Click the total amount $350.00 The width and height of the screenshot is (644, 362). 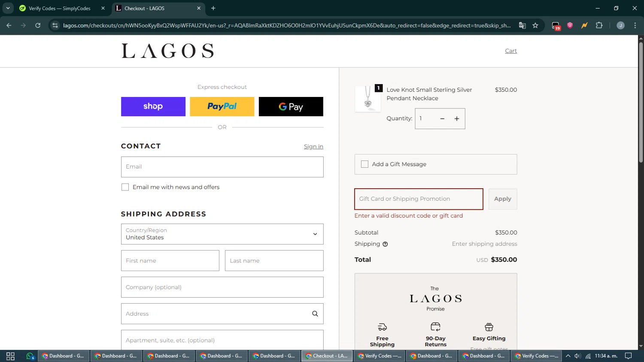[504, 260]
